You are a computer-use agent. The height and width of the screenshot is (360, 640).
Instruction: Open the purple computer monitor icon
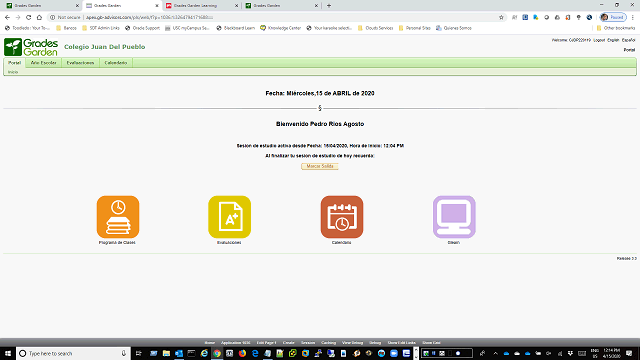[454, 217]
